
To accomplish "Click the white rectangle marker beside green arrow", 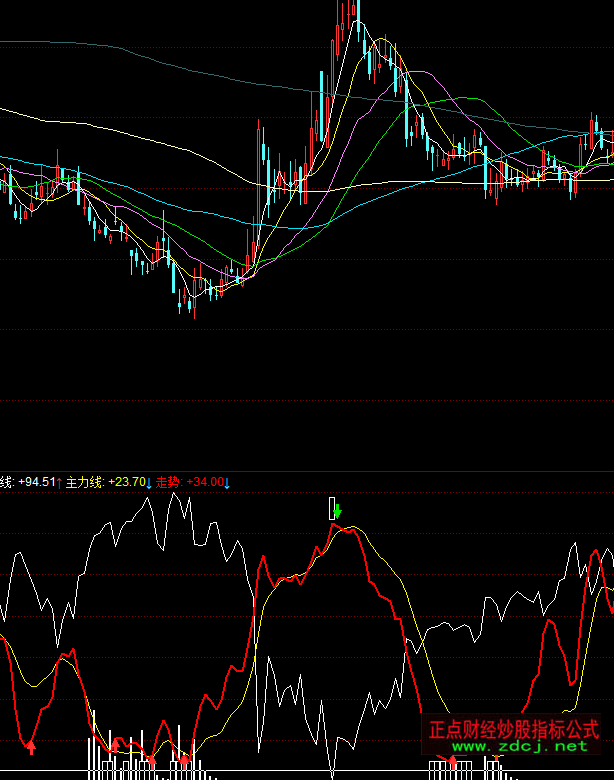I will pyautogui.click(x=331, y=508).
